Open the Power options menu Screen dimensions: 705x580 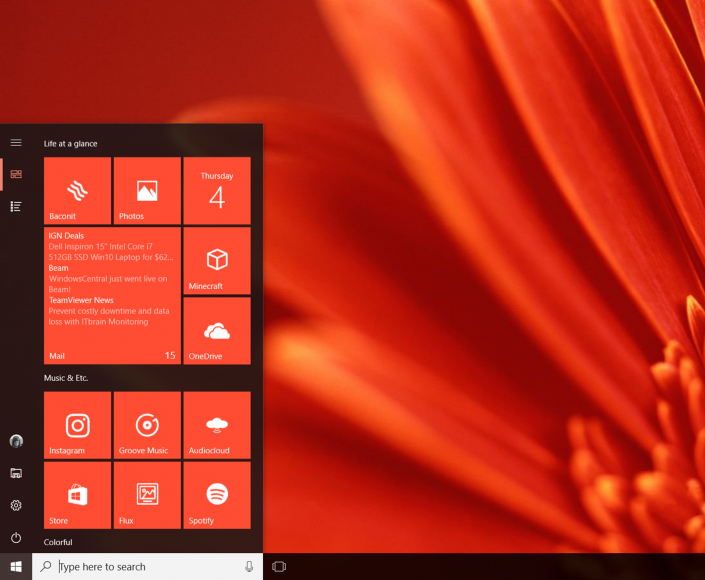pyautogui.click(x=16, y=538)
